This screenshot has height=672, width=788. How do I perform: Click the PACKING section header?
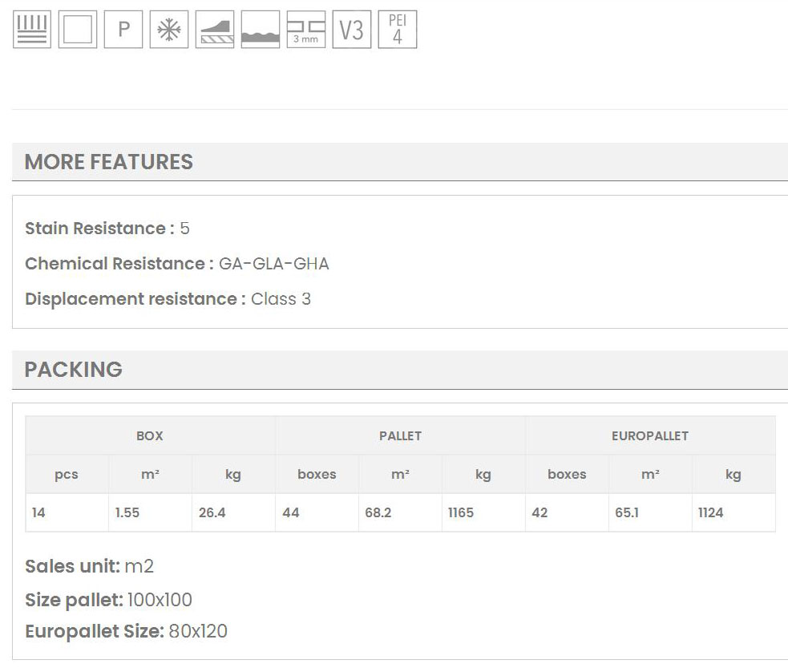click(74, 370)
